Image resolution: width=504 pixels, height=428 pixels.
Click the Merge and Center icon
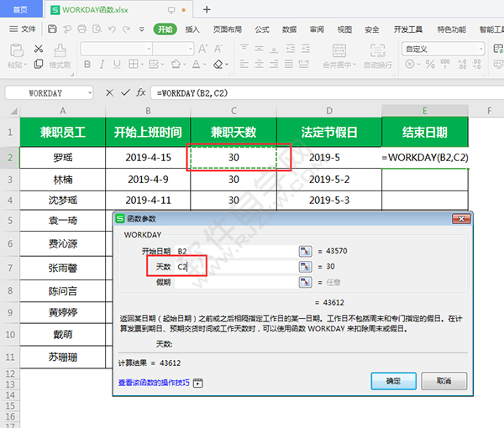(339, 50)
